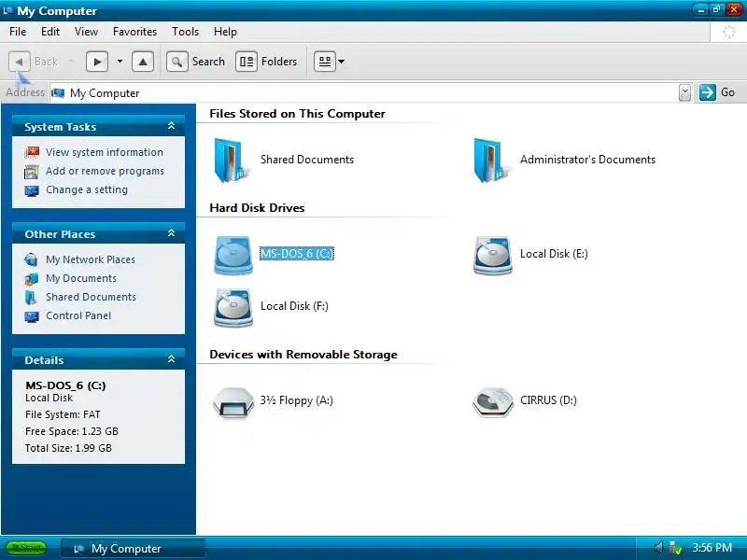747x560 pixels.
Task: Select Administrator's Documents folder icon
Action: coord(492,160)
